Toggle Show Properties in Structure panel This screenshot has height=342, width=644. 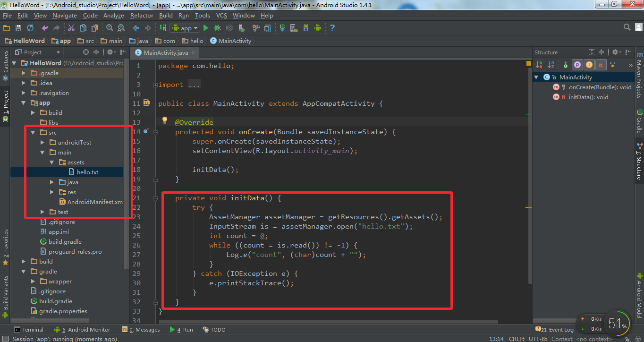click(577, 65)
